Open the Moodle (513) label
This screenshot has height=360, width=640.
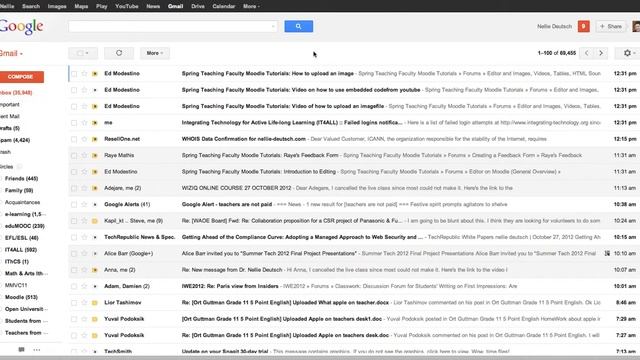pyautogui.click(x=21, y=297)
